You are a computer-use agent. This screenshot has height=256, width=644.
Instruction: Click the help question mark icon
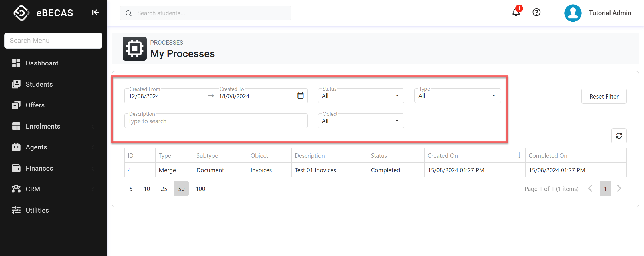pos(536,13)
